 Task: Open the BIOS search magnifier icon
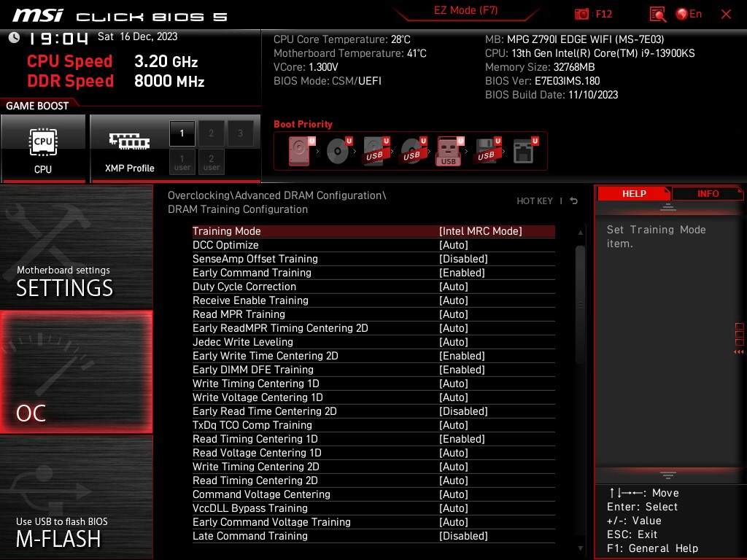tap(658, 15)
